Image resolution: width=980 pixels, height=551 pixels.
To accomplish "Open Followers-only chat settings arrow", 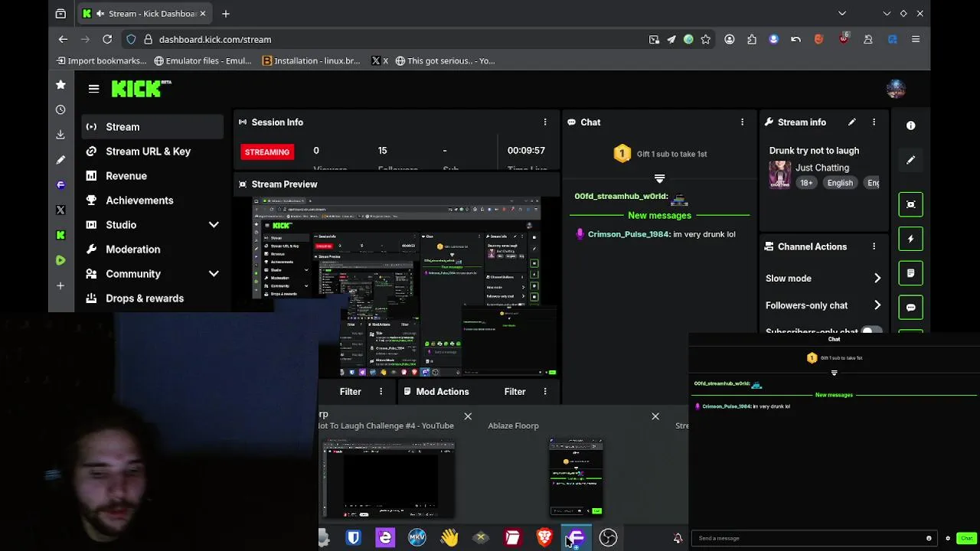I will coord(877,305).
